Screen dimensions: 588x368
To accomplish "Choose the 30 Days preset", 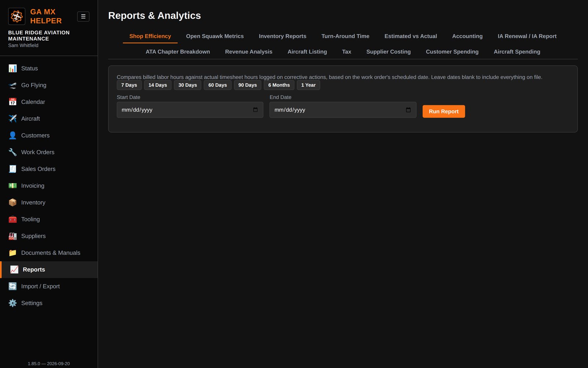I will pyautogui.click(x=187, y=85).
